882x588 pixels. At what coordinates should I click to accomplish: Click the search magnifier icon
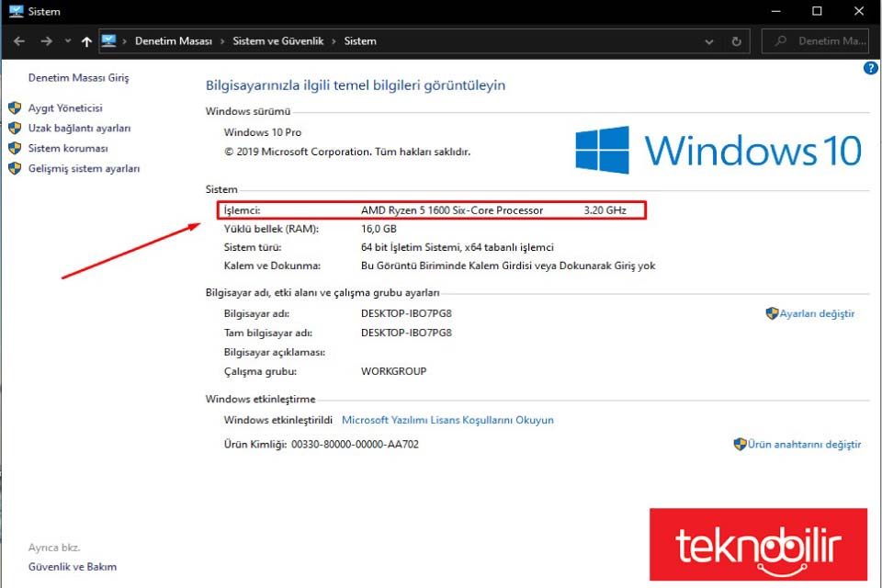(780, 41)
